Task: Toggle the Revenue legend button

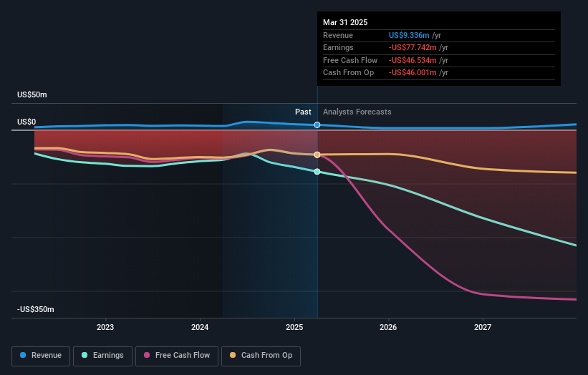Action: (x=41, y=356)
